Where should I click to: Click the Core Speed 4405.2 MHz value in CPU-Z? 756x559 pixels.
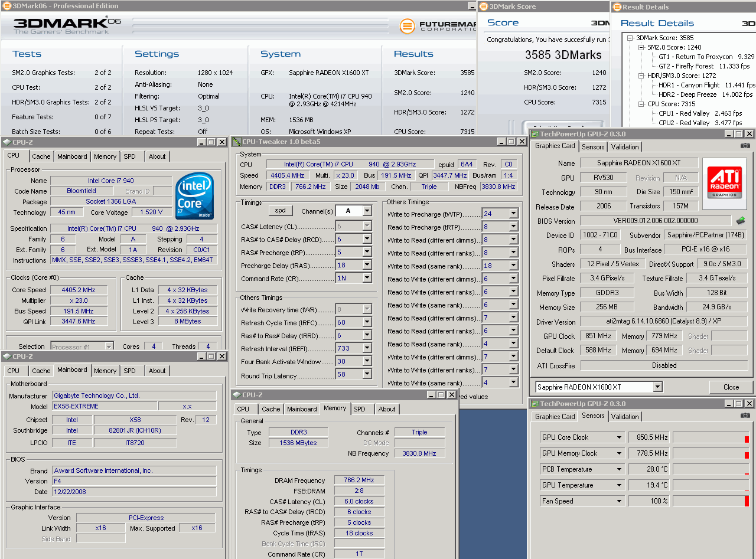[x=78, y=290]
